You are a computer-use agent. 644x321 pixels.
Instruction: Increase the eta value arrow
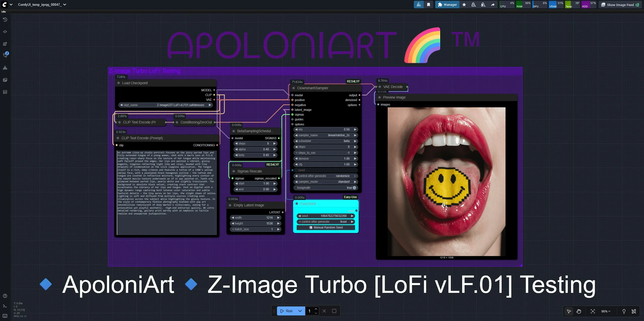tap(355, 129)
